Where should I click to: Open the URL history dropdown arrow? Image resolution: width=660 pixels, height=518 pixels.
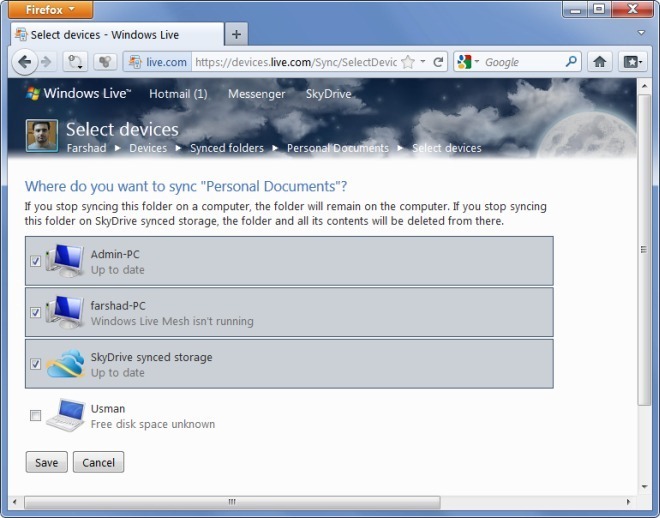coord(423,62)
